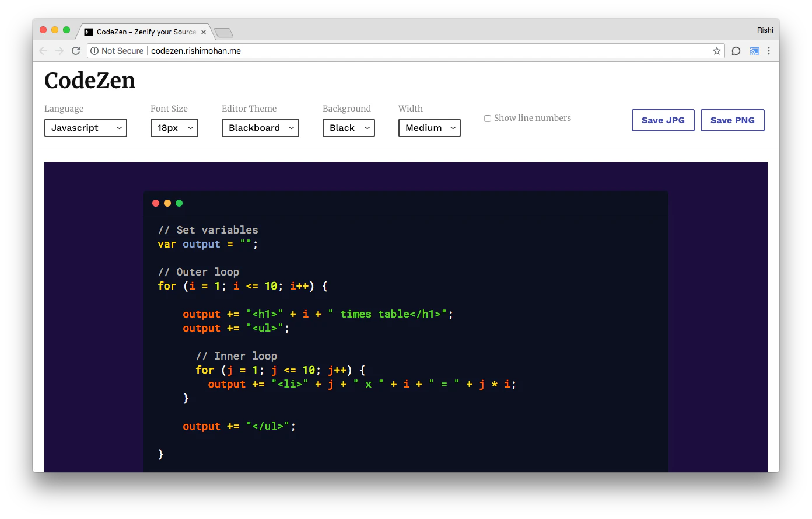Click the Save PNG button
Screen dimensions: 812x519
[733, 120]
